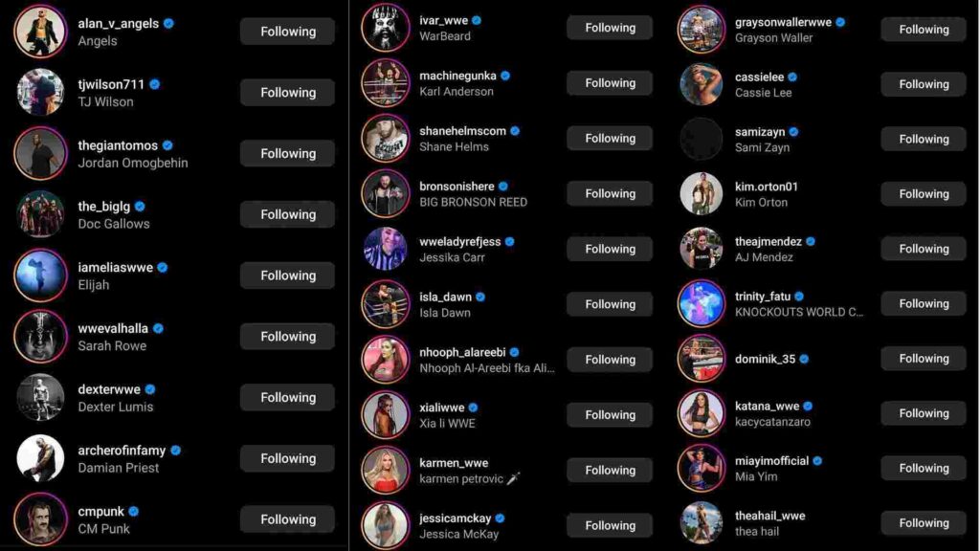This screenshot has width=980, height=551.
Task: Toggle Following button for tjwilson711
Action: 287,93
